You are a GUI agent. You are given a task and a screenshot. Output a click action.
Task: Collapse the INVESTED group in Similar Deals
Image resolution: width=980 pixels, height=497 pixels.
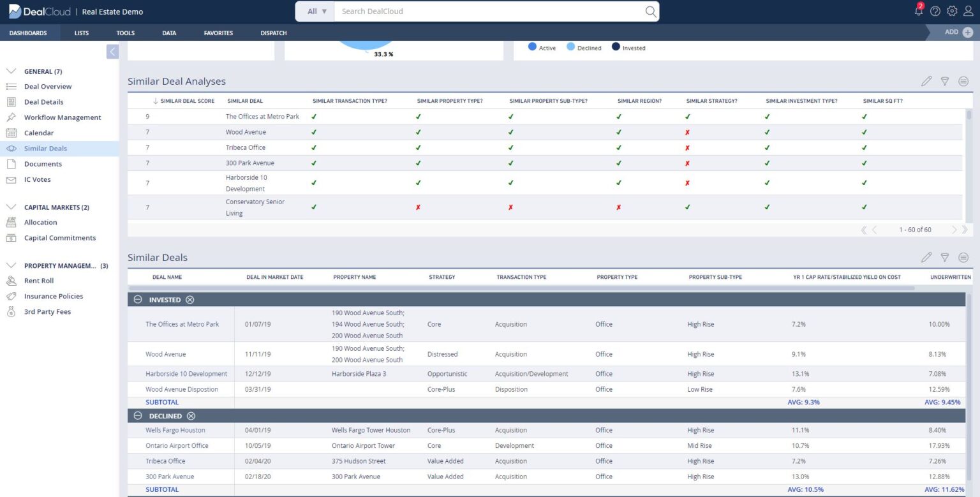tap(138, 299)
